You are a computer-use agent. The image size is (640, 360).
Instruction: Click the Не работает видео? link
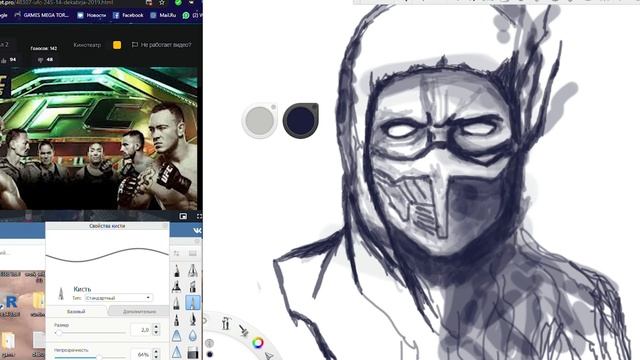click(x=162, y=45)
